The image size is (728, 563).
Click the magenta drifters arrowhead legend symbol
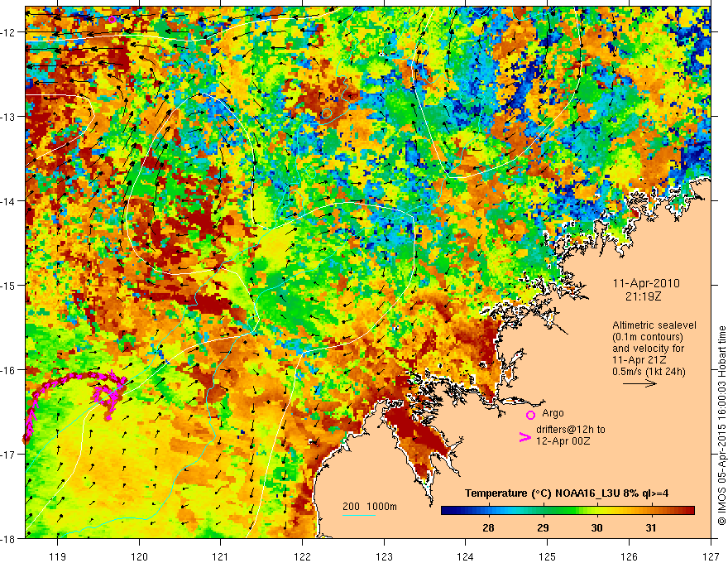[524, 437]
